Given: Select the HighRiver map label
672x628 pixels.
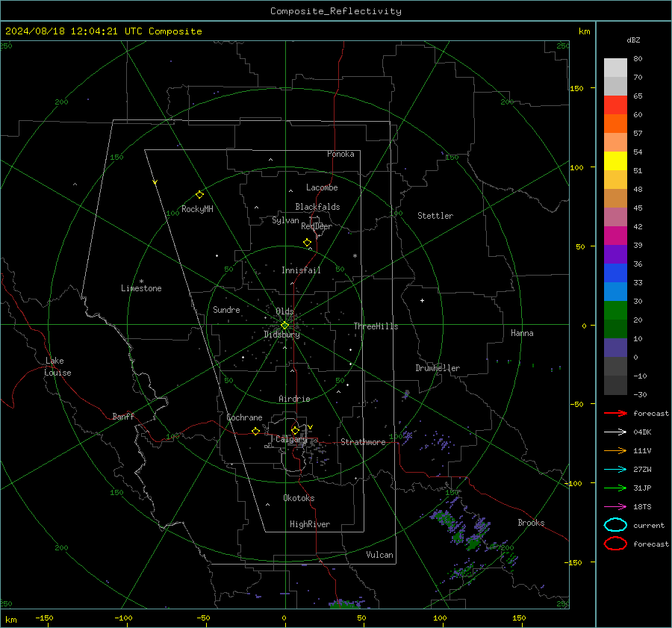Looking at the screenshot, I should click(310, 524).
